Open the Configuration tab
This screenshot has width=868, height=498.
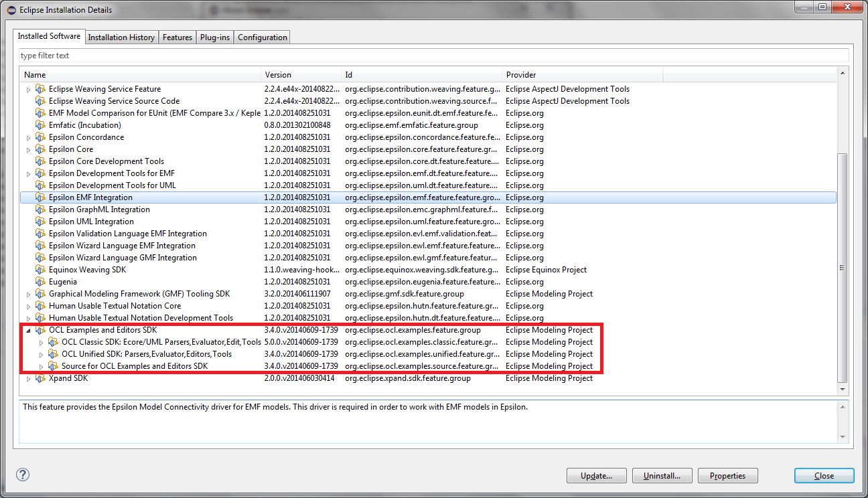point(263,37)
